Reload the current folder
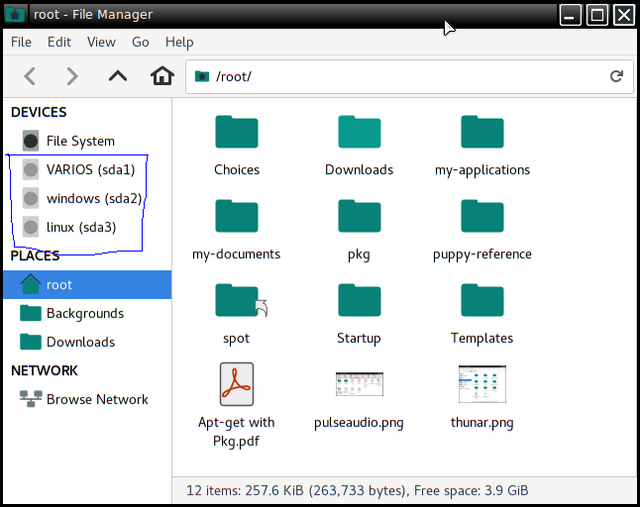 616,76
